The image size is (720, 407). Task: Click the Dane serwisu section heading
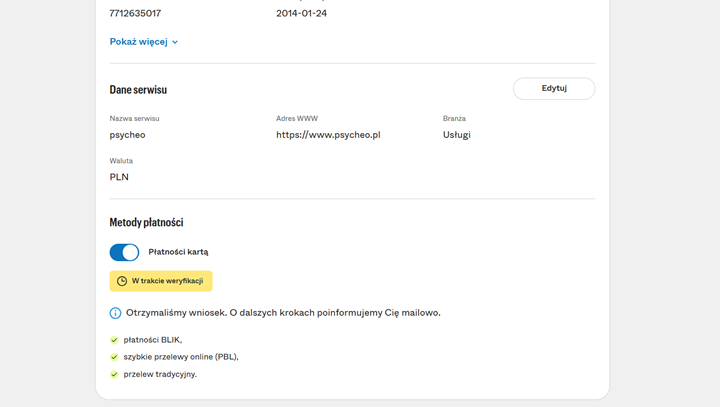tap(138, 89)
